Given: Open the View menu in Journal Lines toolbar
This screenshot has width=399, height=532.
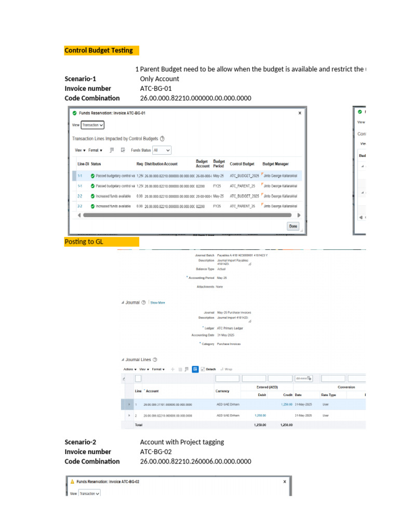Looking at the screenshot, I should point(144,369).
